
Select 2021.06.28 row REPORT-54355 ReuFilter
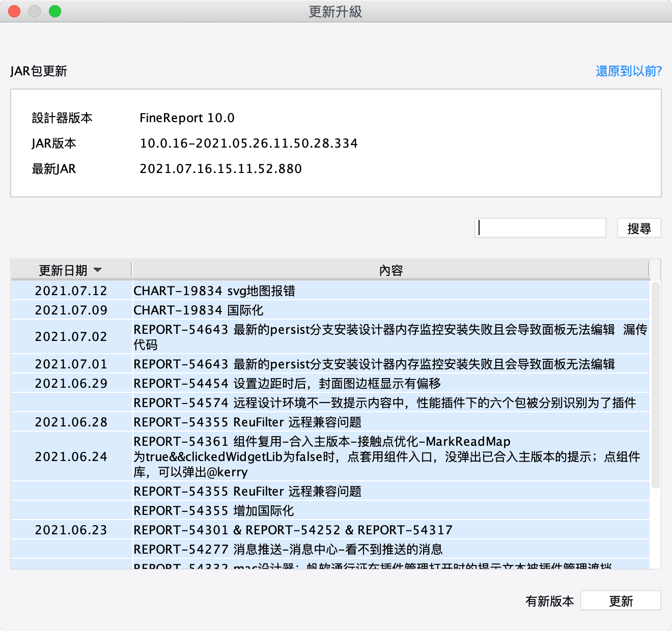pyautogui.click(x=391, y=422)
